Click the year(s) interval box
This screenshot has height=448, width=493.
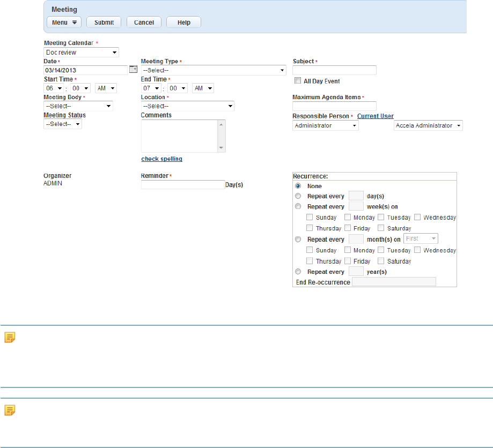[356, 272]
